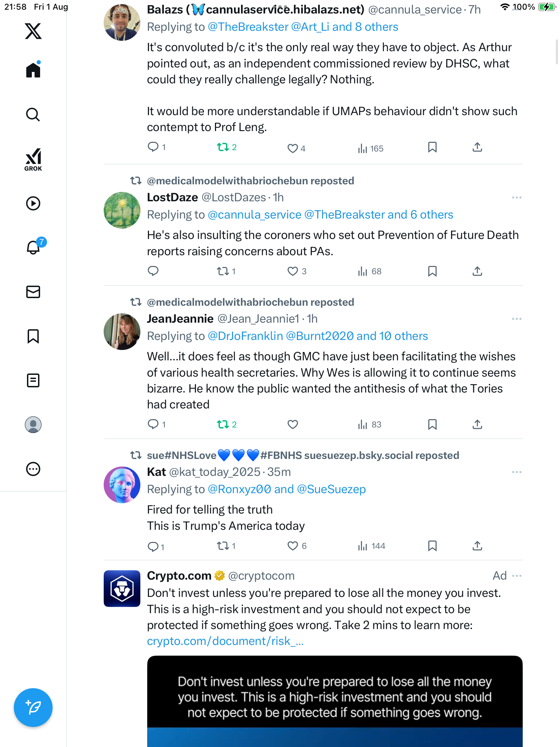This screenshot has width=560, height=747.
Task: Open the crypto.com/document/risk link
Action: [225, 641]
